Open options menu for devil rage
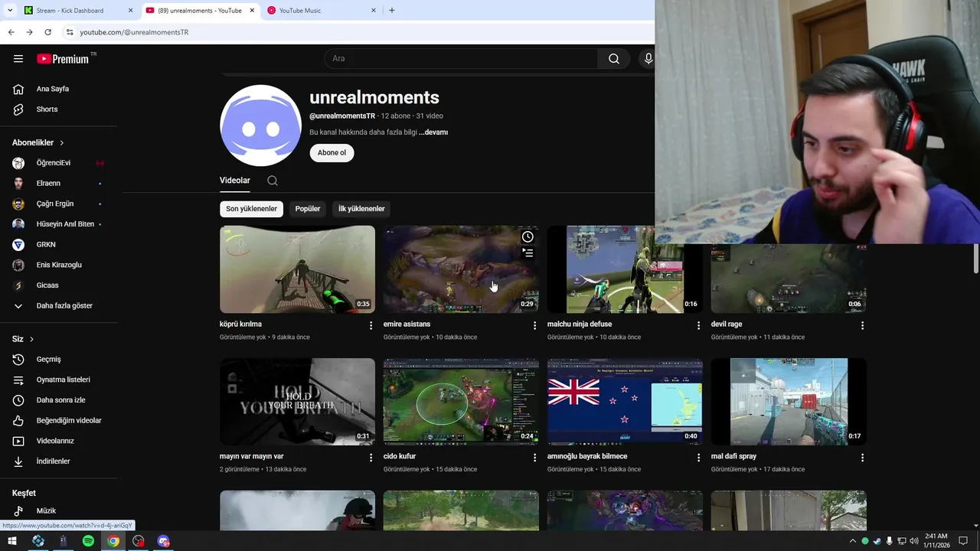This screenshot has height=551, width=980. coord(862,325)
